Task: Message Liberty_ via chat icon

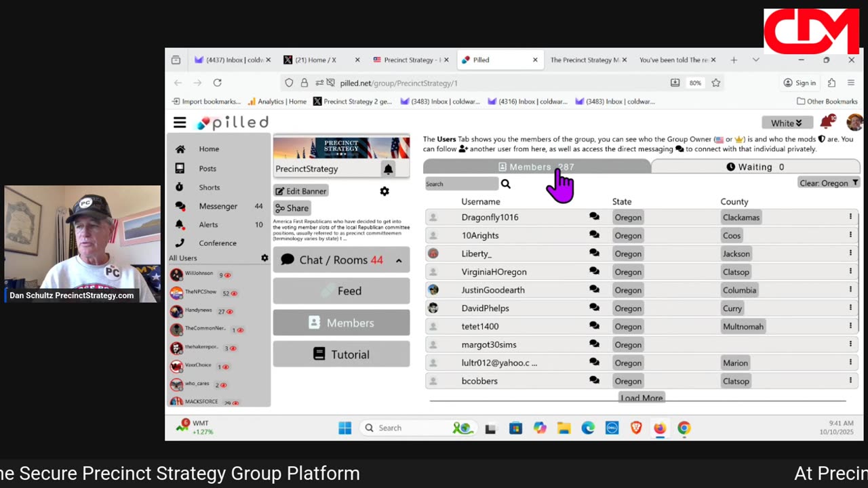Action: tap(594, 253)
